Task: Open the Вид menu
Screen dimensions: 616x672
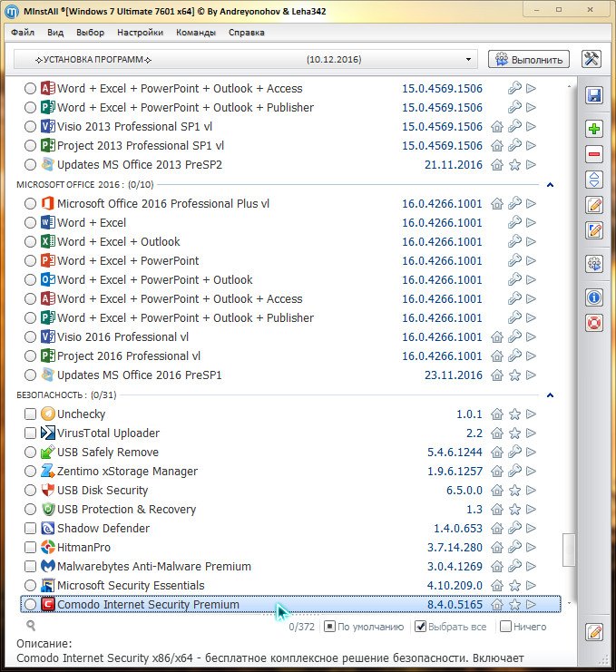Action: [55, 33]
